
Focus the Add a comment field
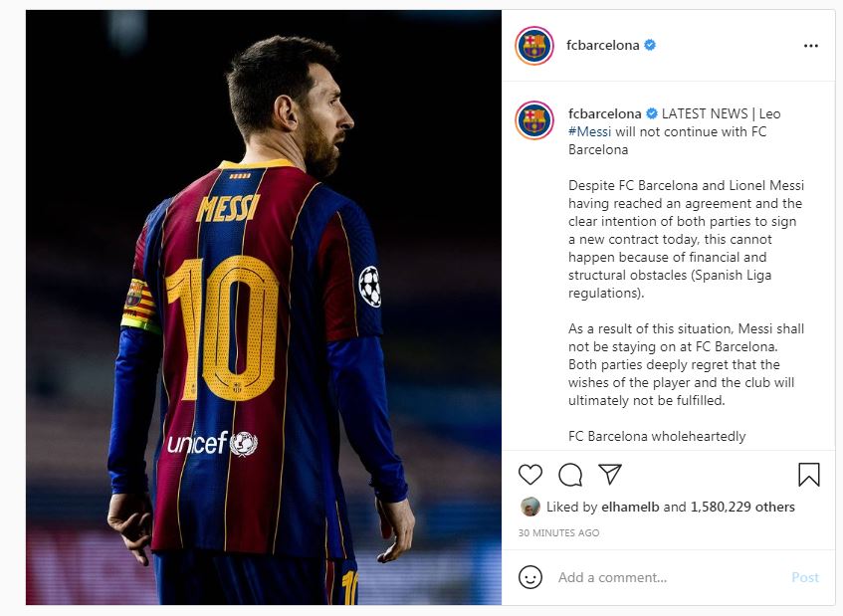tap(667, 577)
